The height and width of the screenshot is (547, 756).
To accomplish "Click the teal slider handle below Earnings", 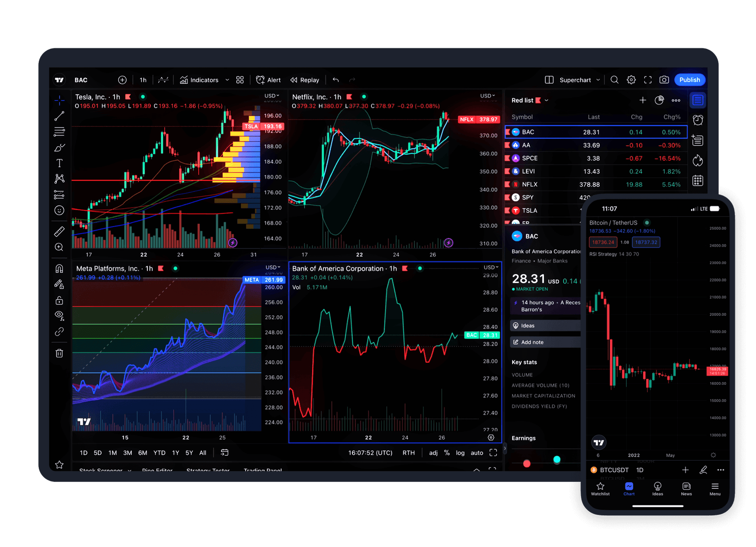I will point(557,459).
